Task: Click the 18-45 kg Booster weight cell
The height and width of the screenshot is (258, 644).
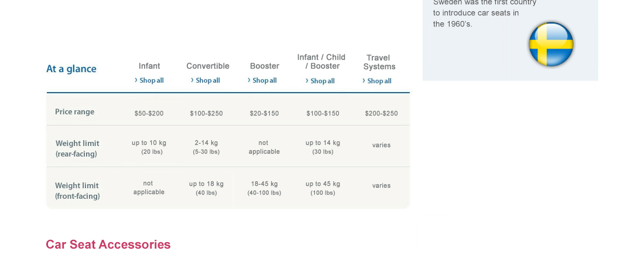Action: (x=264, y=188)
